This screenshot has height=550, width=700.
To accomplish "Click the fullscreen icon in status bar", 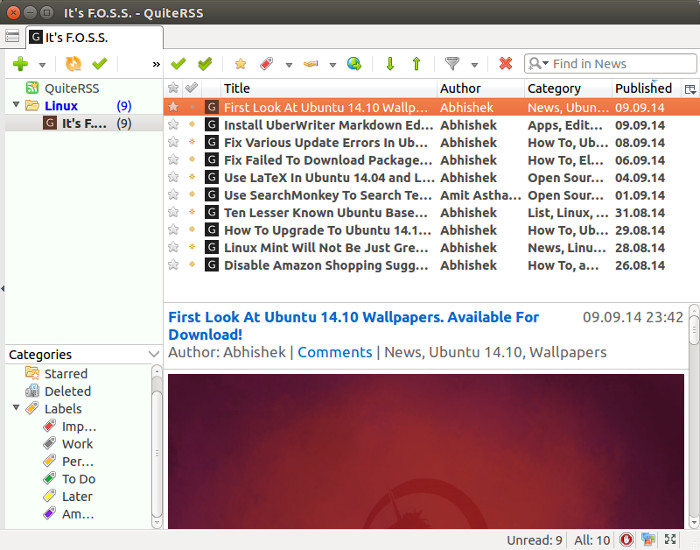I will tap(670, 539).
